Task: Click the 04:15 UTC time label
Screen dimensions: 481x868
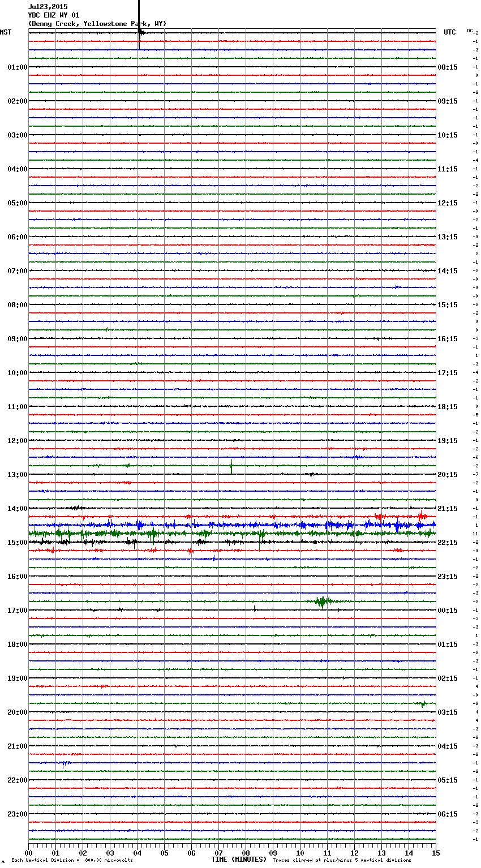Action: (x=448, y=746)
